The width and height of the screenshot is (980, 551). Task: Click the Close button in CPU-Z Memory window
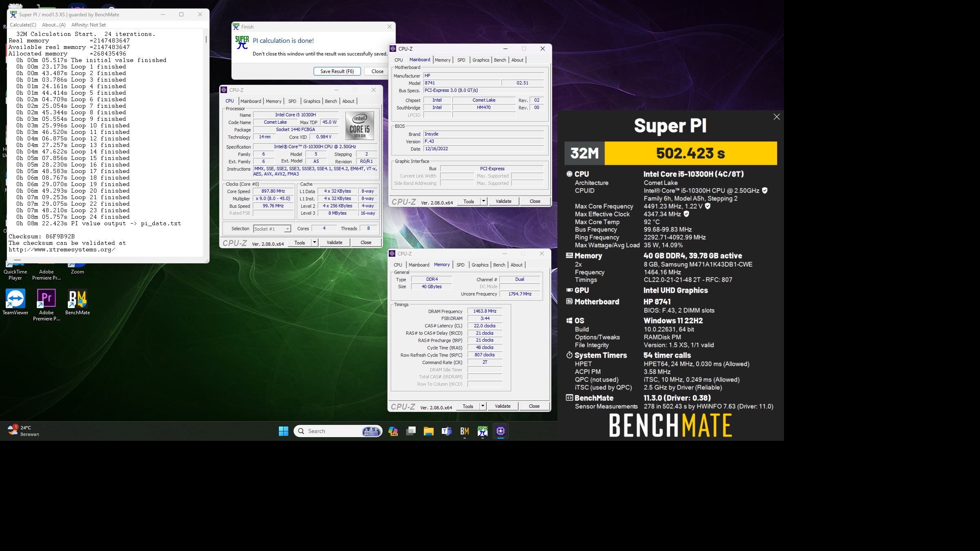coord(534,406)
